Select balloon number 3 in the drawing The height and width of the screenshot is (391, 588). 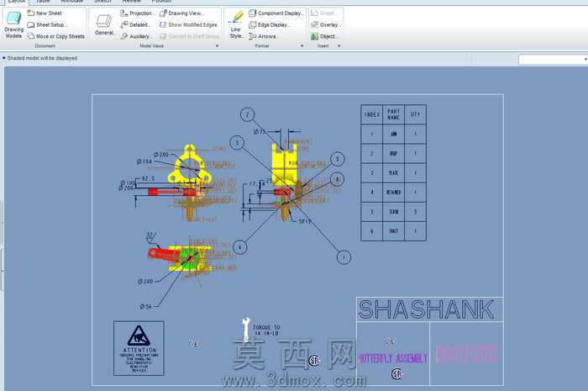coord(237,143)
